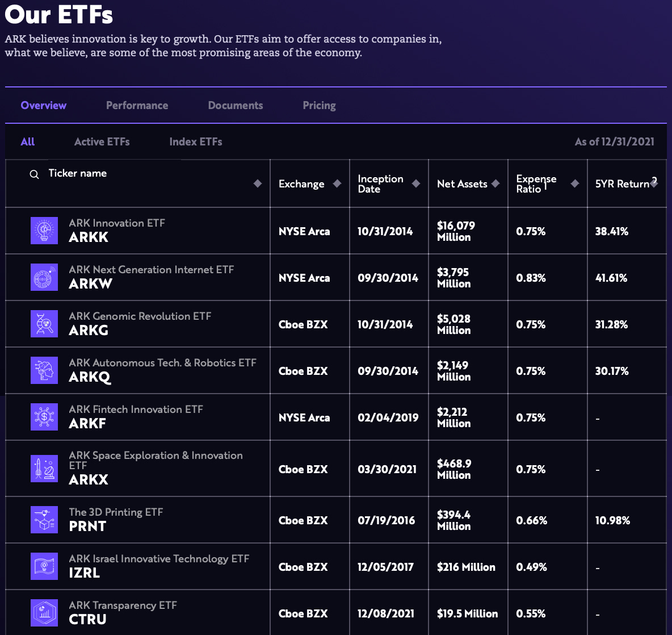Select the All filter option

[x=27, y=141]
